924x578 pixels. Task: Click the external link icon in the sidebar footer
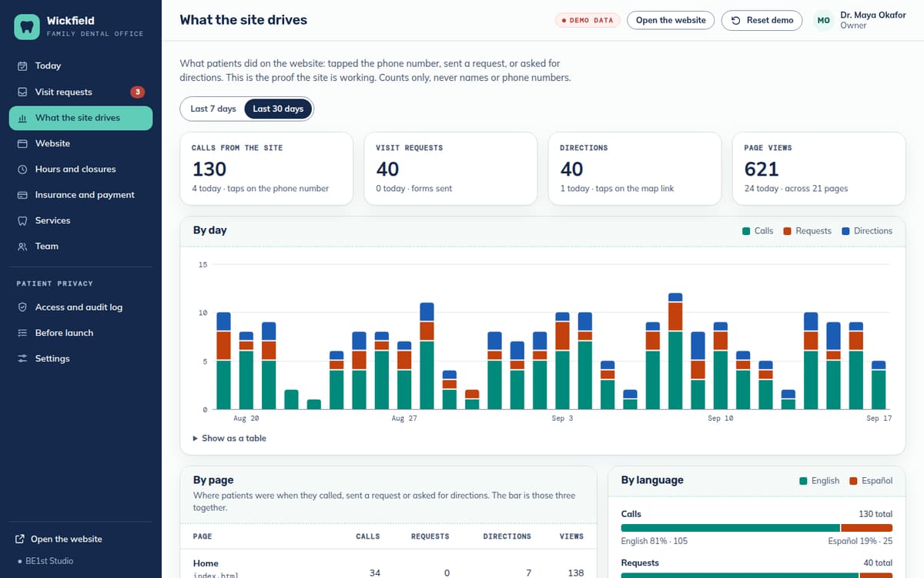(x=21, y=539)
